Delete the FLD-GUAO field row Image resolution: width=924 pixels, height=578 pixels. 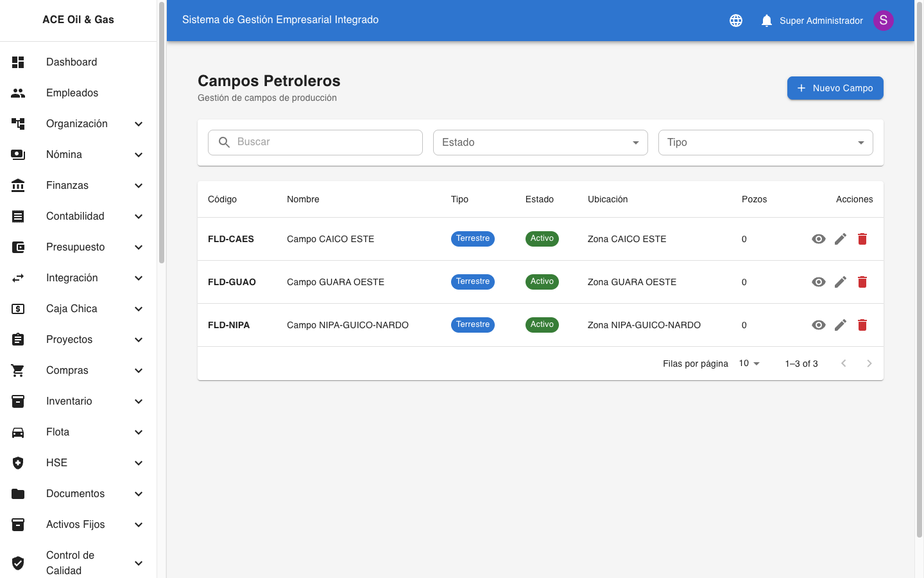click(862, 282)
